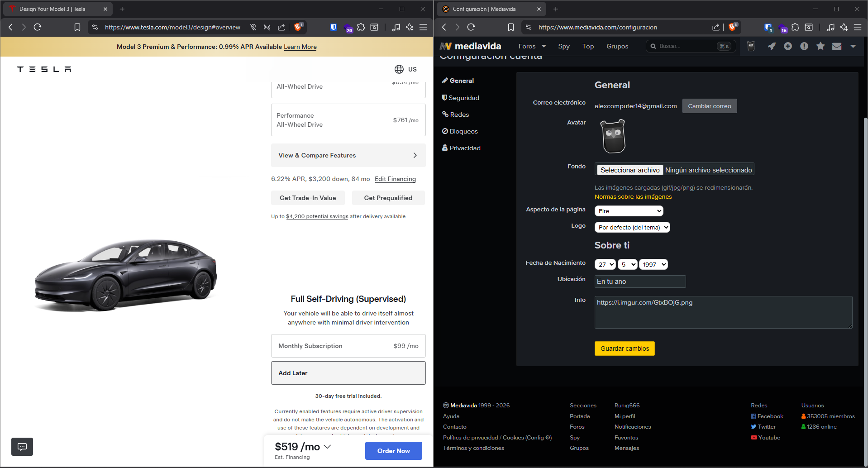
Task: Open birth month dropdown showing 5
Action: point(628,264)
